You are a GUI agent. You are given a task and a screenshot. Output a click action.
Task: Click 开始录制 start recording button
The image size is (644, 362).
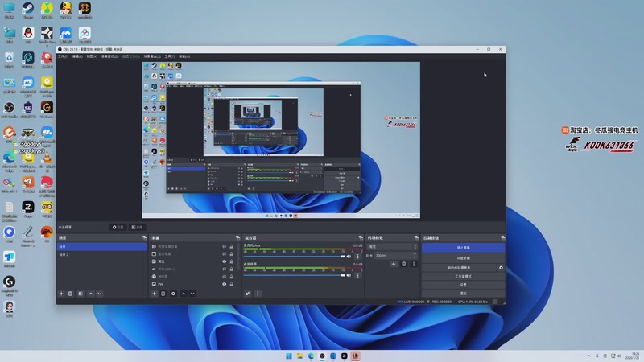463,258
